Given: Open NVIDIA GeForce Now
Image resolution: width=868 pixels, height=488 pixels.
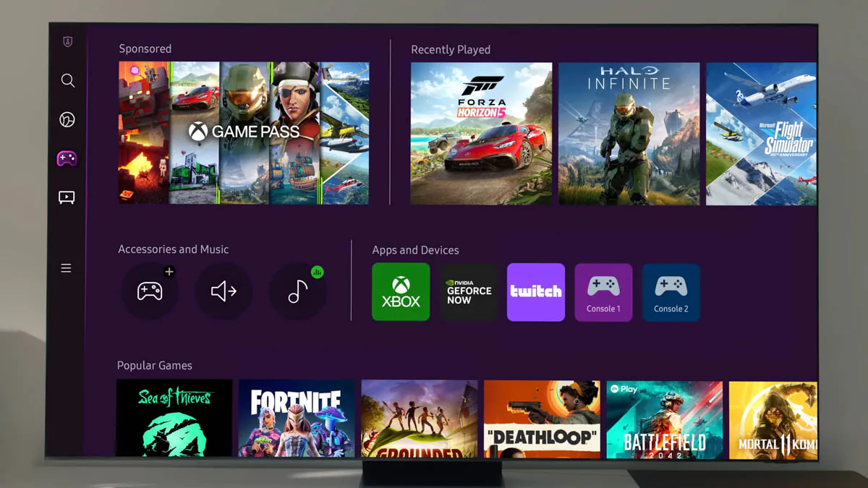Looking at the screenshot, I should point(468,292).
